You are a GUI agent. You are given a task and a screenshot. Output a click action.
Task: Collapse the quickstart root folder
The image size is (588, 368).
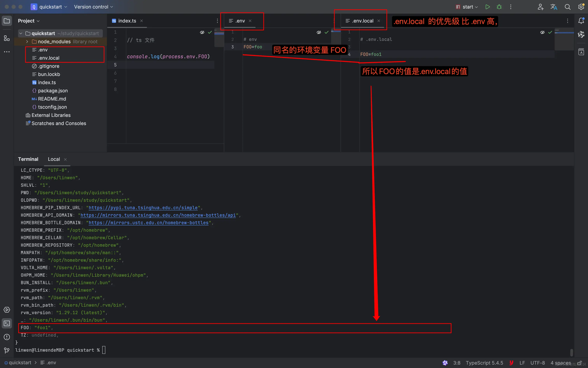click(x=21, y=33)
